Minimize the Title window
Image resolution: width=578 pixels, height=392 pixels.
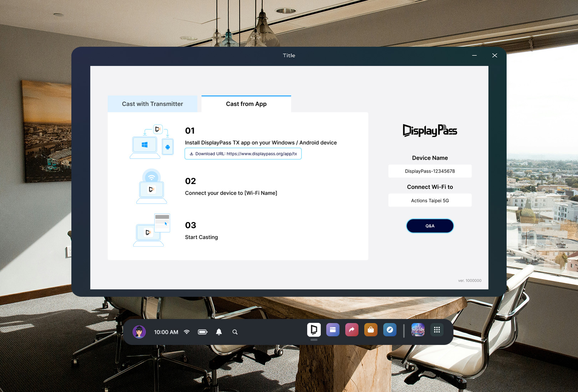(x=475, y=55)
